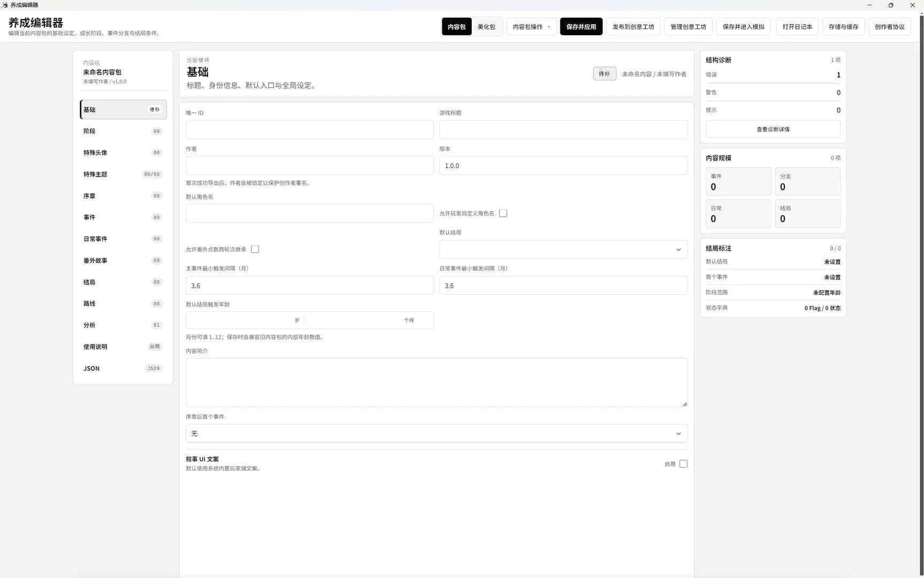Focus the 内容简介 text area
The width and height of the screenshot is (924, 578).
[436, 383]
